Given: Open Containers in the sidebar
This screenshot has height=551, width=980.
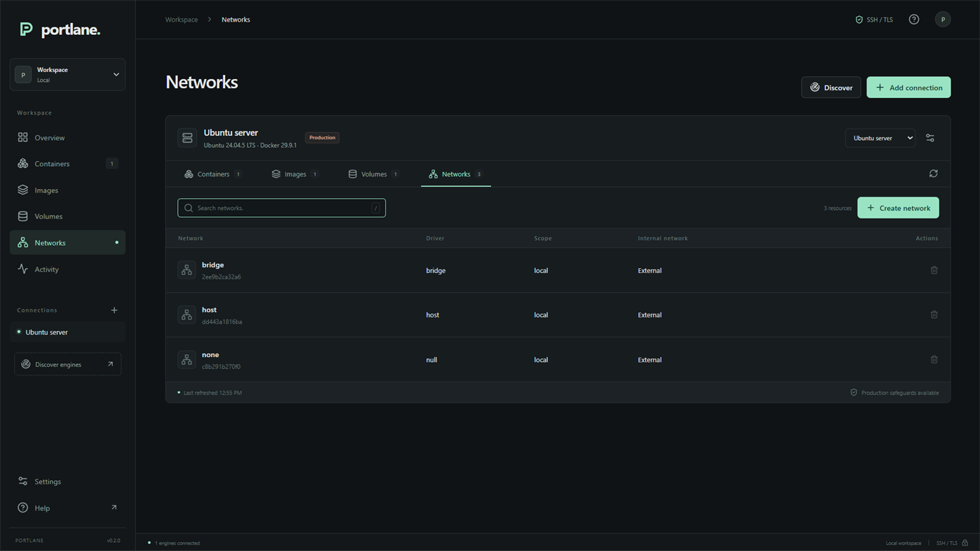Looking at the screenshot, I should [x=67, y=164].
